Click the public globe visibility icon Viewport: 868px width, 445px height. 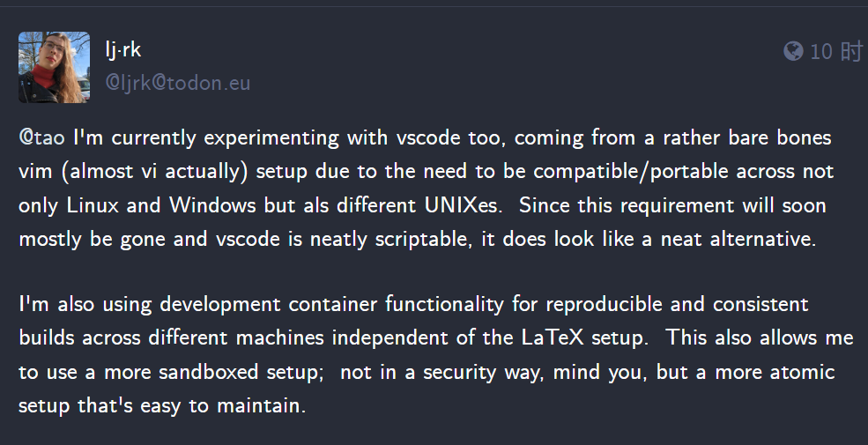click(x=793, y=51)
